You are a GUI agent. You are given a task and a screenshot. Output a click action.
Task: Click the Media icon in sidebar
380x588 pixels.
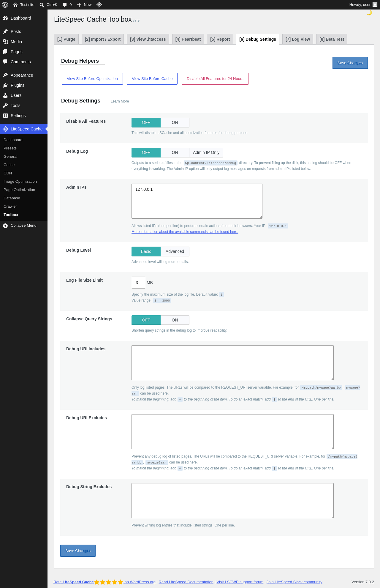coord(5,42)
